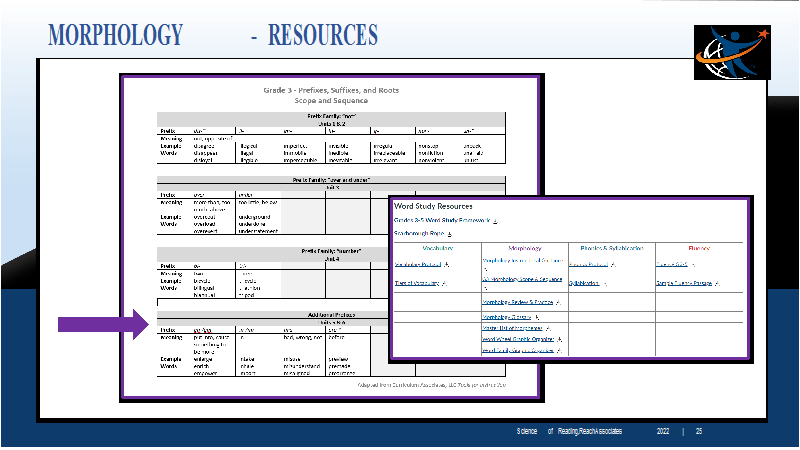This screenshot has width=800, height=450.
Task: Click the Prefix Family "over and under" header
Action: click(x=331, y=180)
